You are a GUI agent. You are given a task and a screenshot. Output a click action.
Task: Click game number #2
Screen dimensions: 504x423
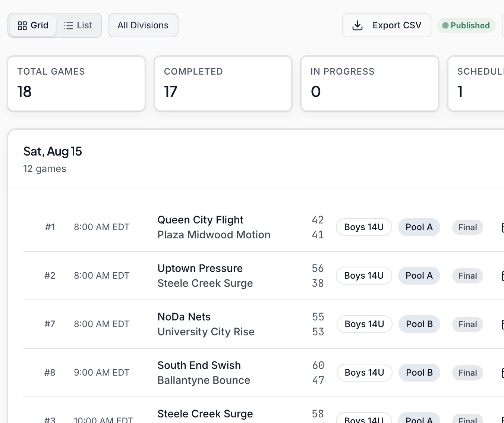[50, 276]
